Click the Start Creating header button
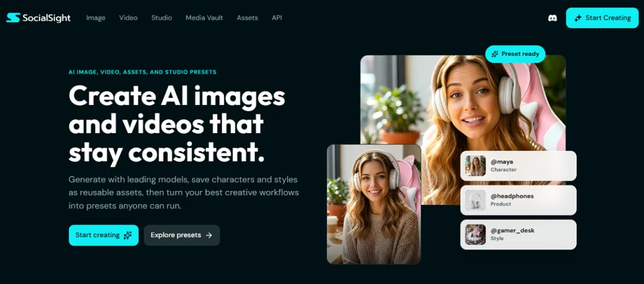Viewport: 644px width, 284px height. pos(602,18)
